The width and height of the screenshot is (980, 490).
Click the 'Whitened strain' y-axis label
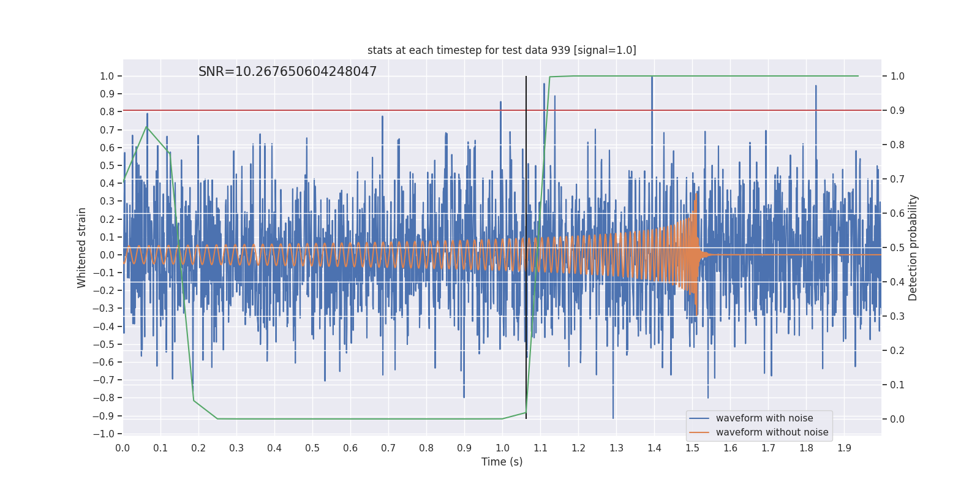tap(82, 247)
